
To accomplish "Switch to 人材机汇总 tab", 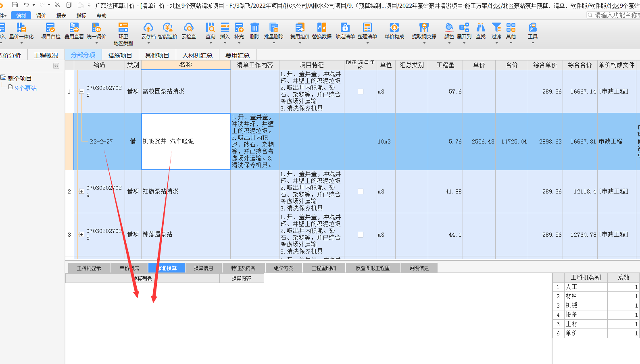I will (198, 55).
